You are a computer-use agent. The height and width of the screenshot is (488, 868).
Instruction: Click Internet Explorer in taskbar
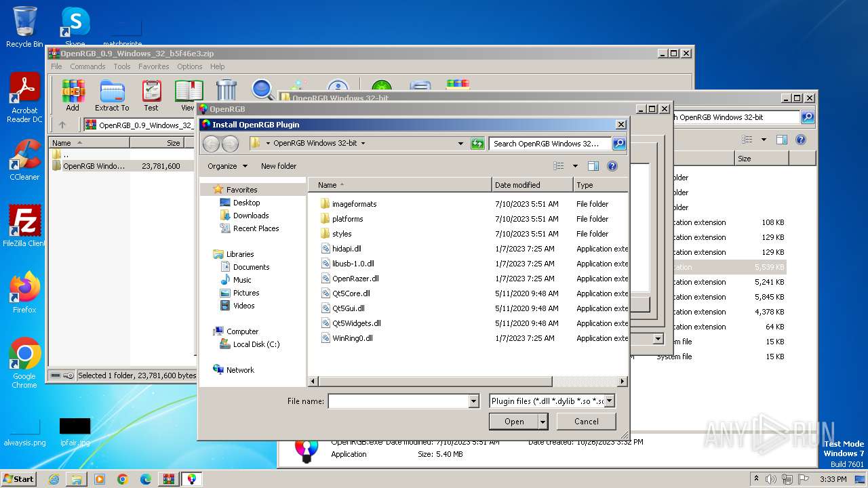click(x=54, y=479)
